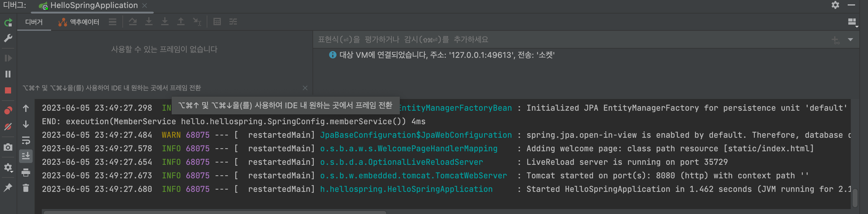Click TomcatWebServer logger text
The image size is (868, 214).
click(x=413, y=176)
